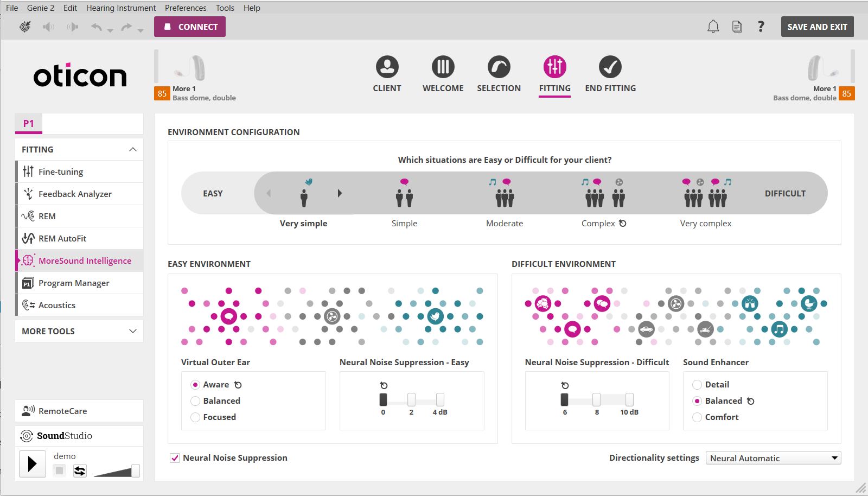Reset Virtual Outer Ear Aware default icon

click(238, 385)
